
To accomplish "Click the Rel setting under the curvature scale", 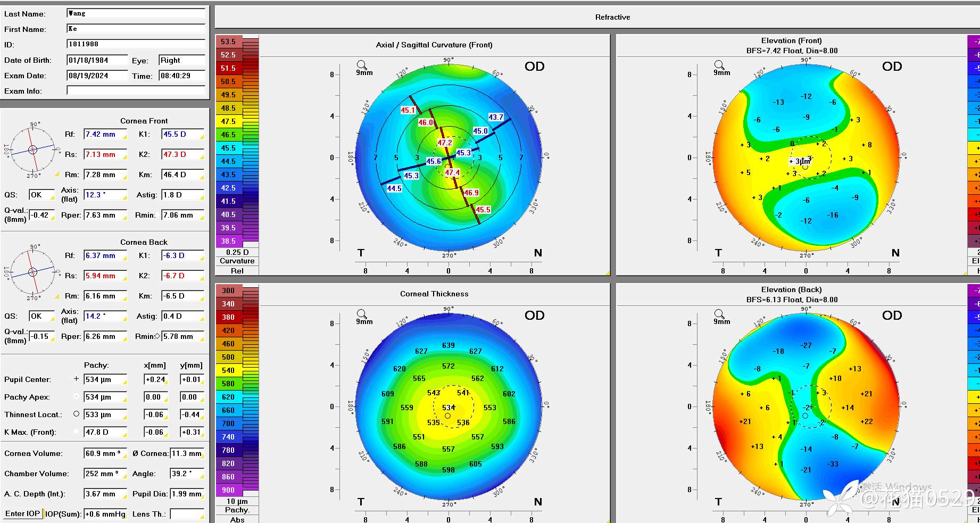I will (237, 271).
